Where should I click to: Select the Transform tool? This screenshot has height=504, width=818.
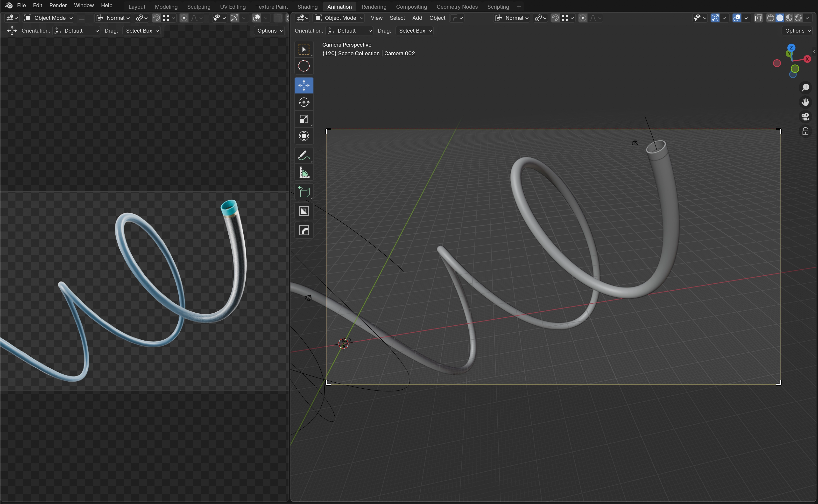tap(304, 136)
